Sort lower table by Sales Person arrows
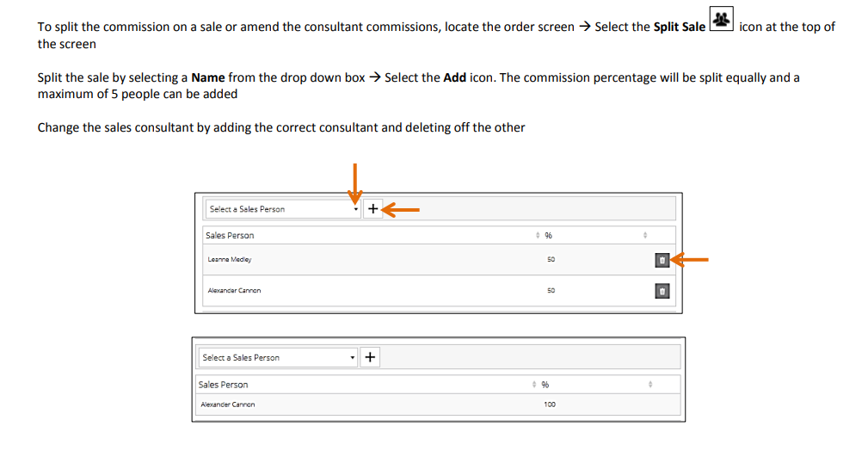The height and width of the screenshot is (463, 868). (x=534, y=385)
